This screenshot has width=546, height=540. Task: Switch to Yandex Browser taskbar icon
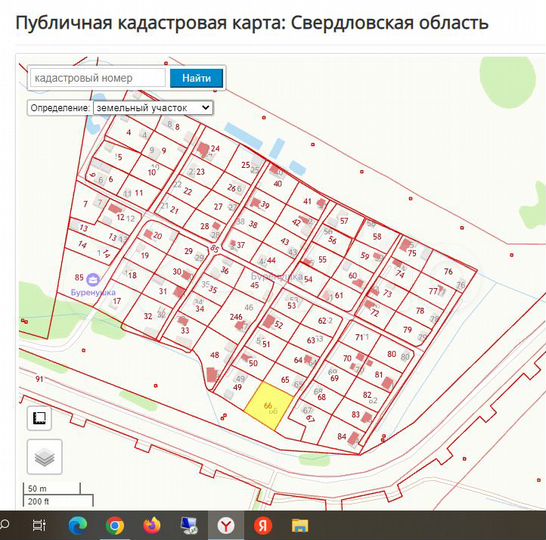pyautogui.click(x=226, y=525)
